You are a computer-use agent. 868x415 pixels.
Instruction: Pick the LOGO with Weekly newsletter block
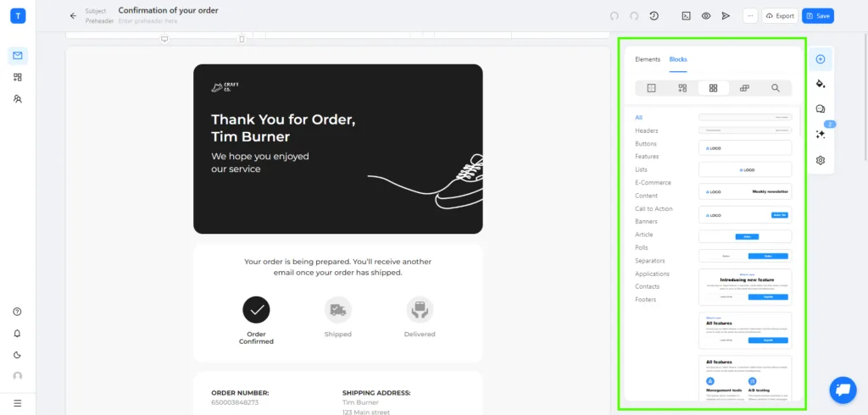[x=745, y=191]
